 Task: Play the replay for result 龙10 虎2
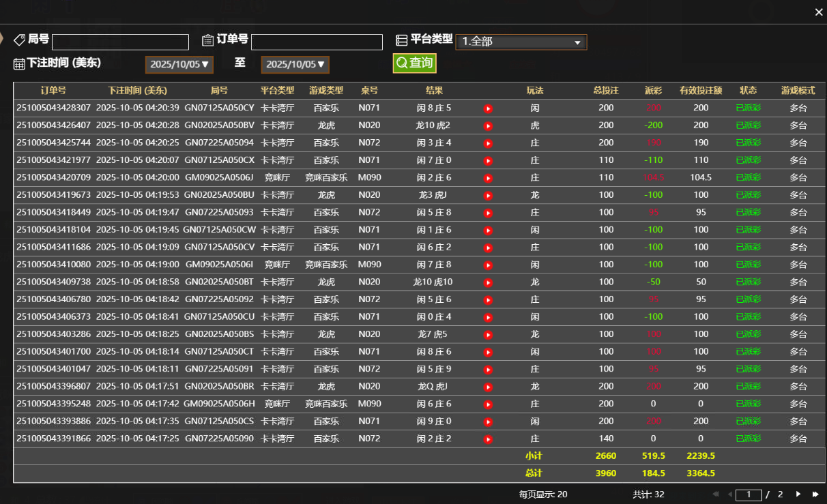coord(488,125)
